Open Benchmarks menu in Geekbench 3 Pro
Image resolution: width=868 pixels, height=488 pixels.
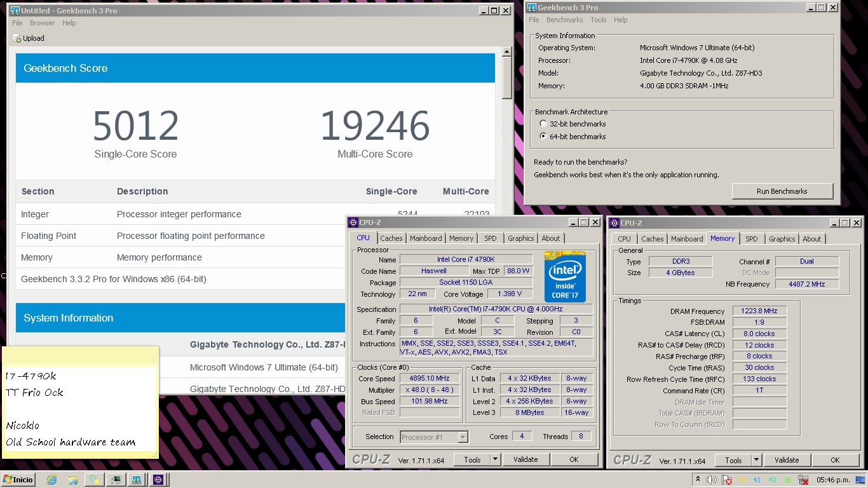click(564, 20)
